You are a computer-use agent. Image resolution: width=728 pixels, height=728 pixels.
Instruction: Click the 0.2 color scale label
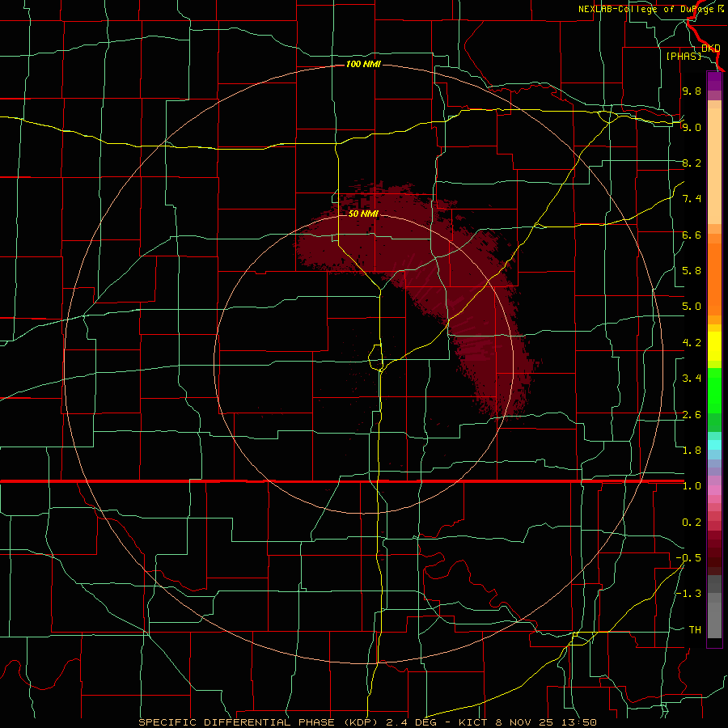(x=692, y=523)
